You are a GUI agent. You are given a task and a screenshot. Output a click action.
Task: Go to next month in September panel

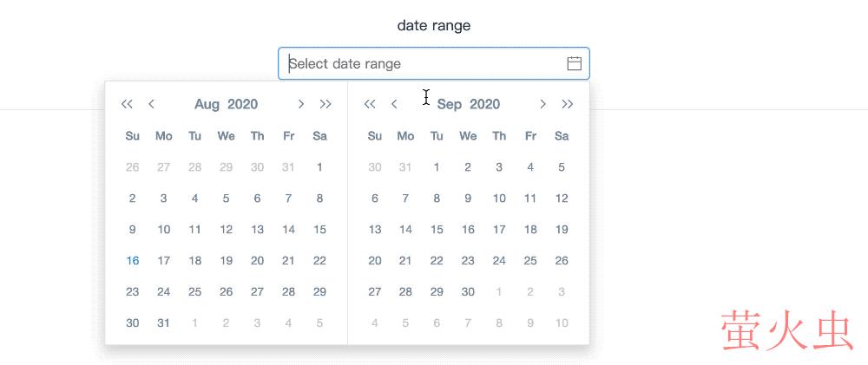(543, 104)
